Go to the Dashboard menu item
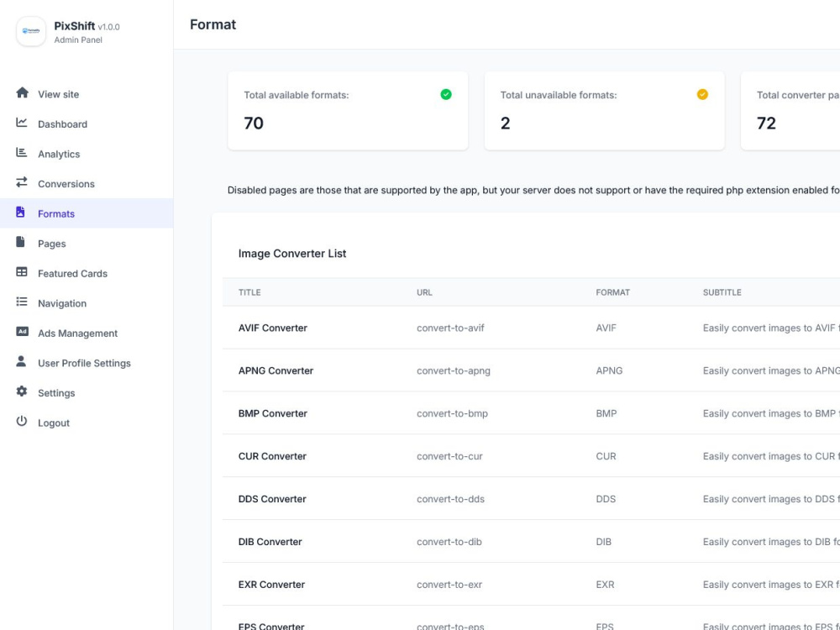The height and width of the screenshot is (630, 840). (x=87, y=123)
